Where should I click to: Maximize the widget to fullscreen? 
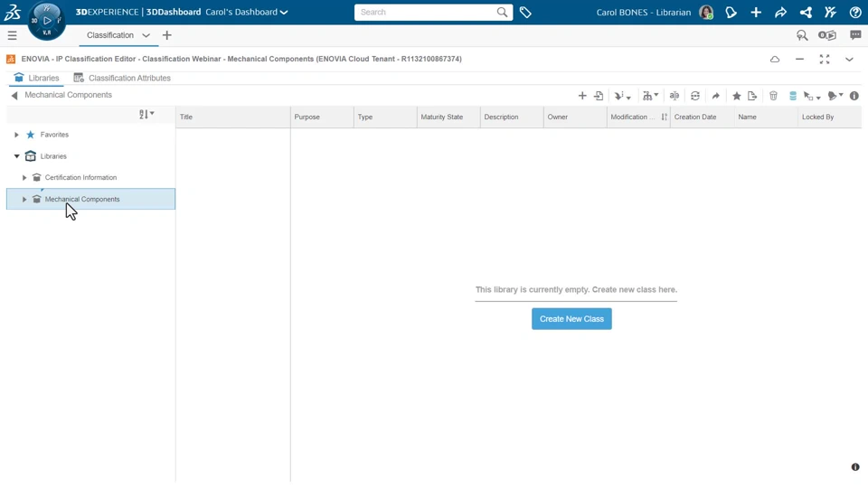pos(825,60)
